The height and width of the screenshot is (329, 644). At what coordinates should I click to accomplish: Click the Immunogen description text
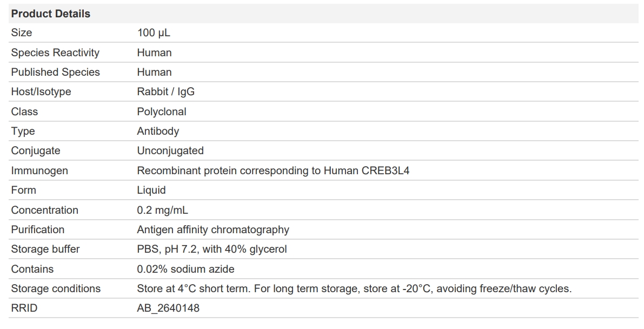[273, 170]
